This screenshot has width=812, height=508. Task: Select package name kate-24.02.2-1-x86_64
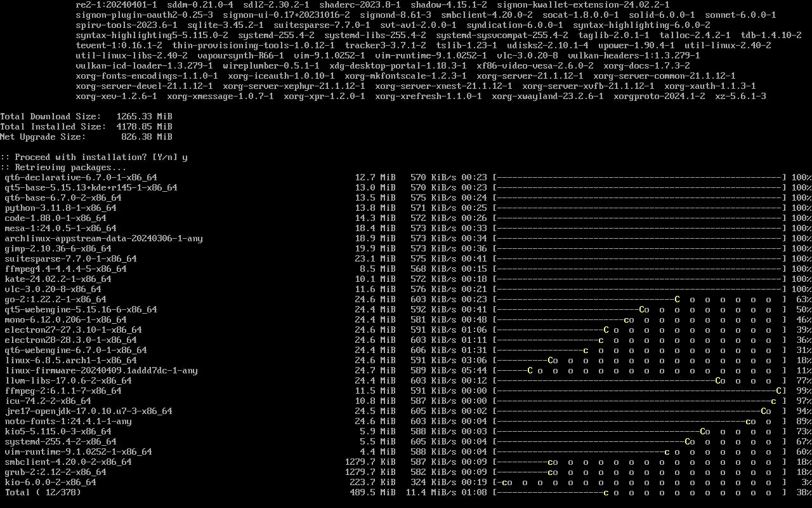pos(58,279)
